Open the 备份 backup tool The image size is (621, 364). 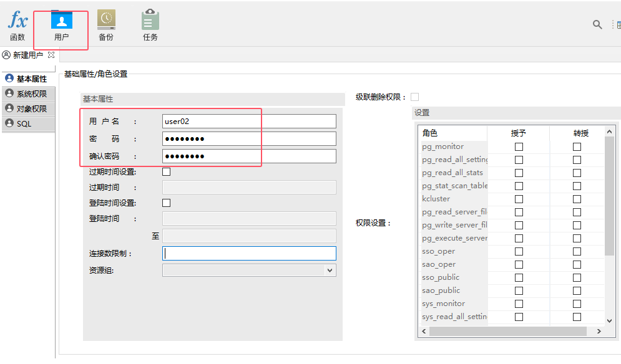click(x=106, y=26)
